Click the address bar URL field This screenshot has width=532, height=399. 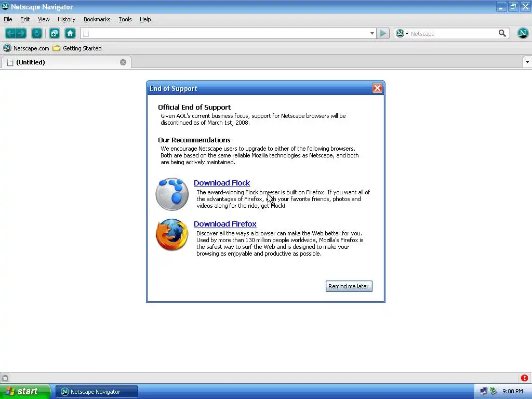pos(228,33)
